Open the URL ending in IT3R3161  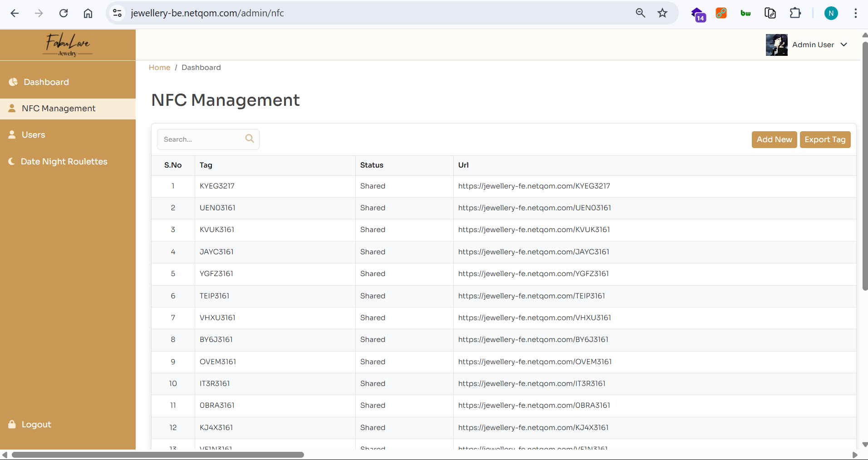(532, 383)
